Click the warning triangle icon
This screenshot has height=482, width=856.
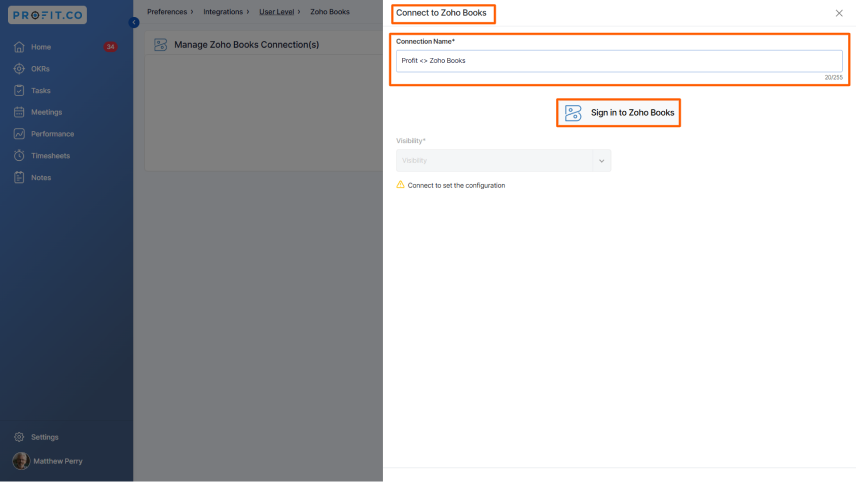point(400,185)
